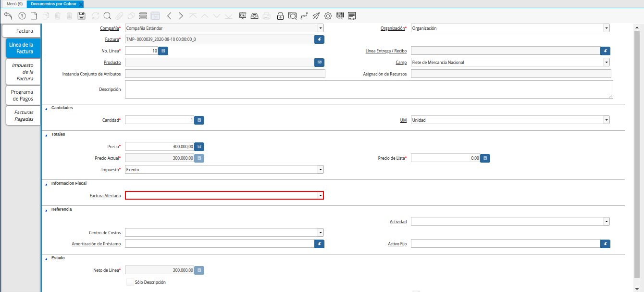This screenshot has height=292, width=644.
Task: Create a new record with blank page icon
Action: pos(34,16)
